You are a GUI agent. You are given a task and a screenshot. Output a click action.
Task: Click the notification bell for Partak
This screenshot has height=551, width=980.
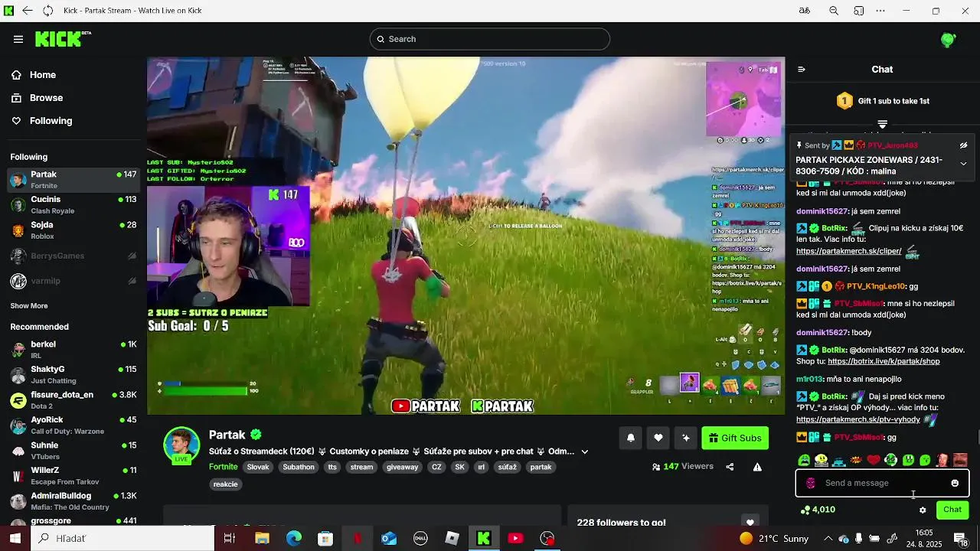[x=631, y=438]
